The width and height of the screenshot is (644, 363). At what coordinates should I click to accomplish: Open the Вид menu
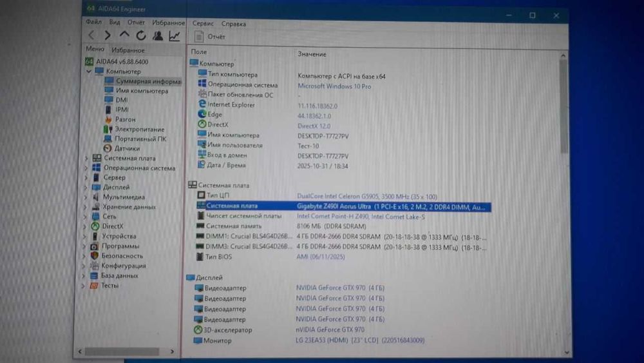[x=115, y=22]
